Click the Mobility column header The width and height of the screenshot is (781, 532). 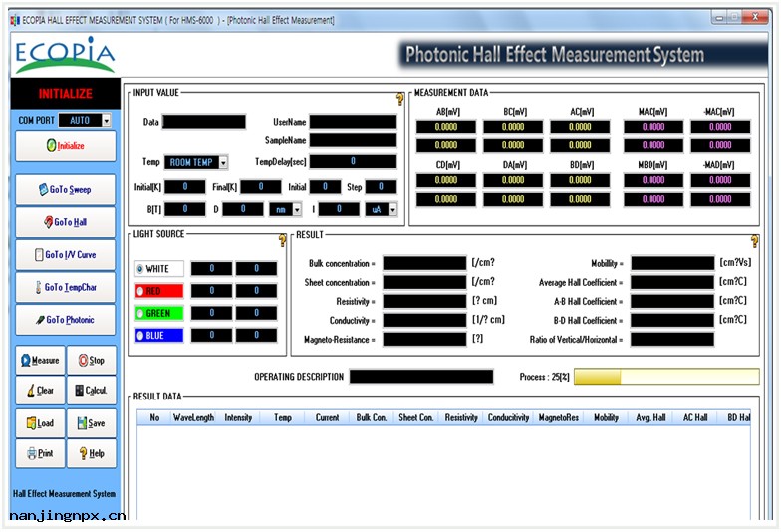pyautogui.click(x=606, y=418)
